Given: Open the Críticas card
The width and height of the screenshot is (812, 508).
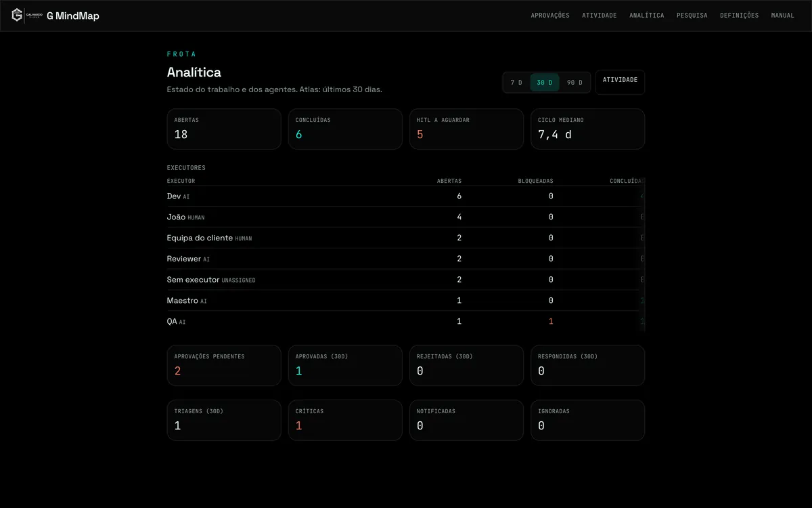Looking at the screenshot, I should [x=345, y=420].
